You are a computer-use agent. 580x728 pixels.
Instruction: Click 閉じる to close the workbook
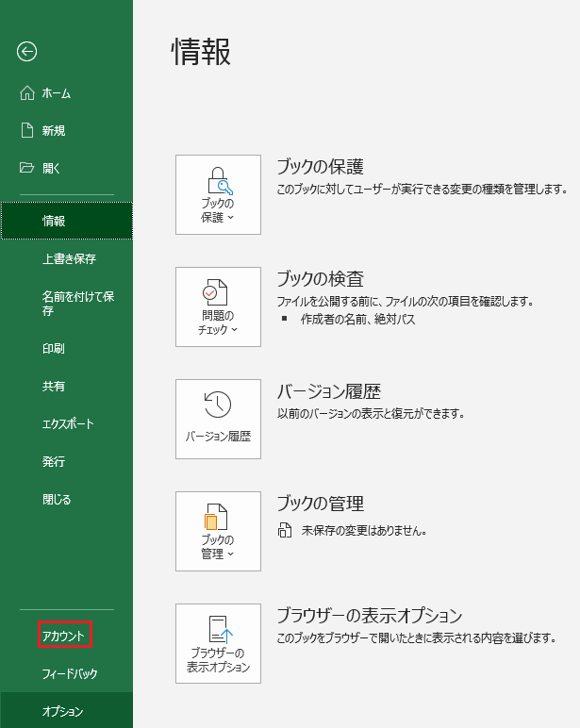(57, 499)
